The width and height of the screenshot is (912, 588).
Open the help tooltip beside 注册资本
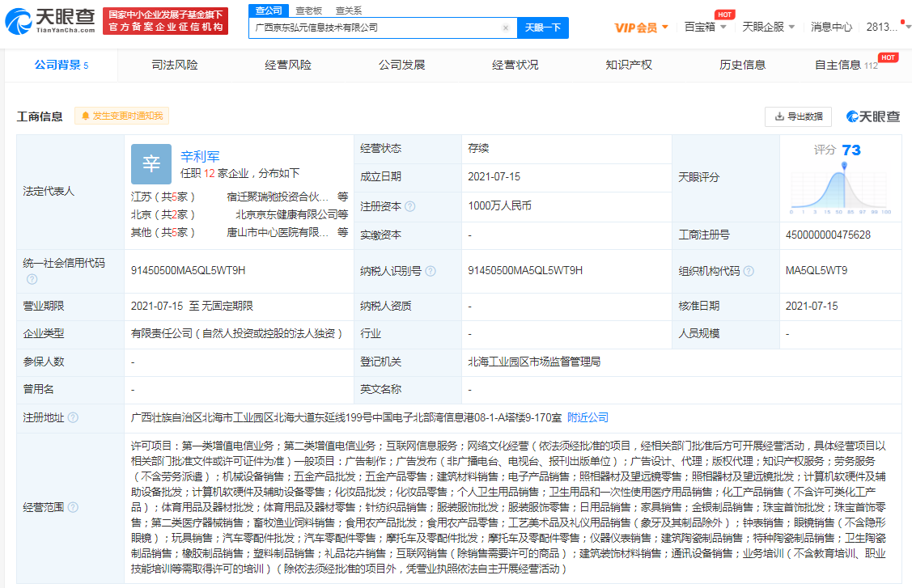pos(409,205)
